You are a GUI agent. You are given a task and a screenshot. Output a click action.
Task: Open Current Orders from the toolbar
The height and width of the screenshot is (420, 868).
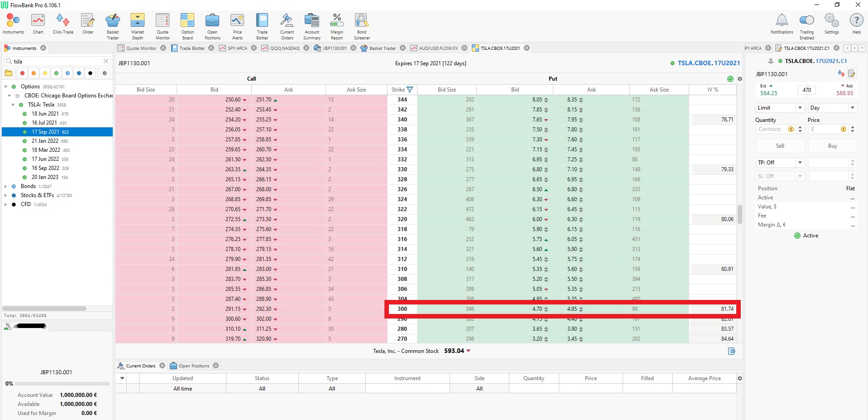(287, 27)
